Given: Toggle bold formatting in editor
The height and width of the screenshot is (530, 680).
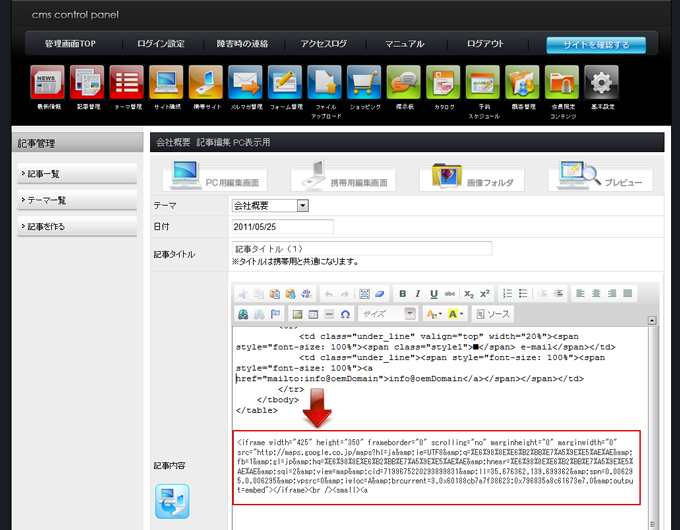Looking at the screenshot, I should pos(403,294).
